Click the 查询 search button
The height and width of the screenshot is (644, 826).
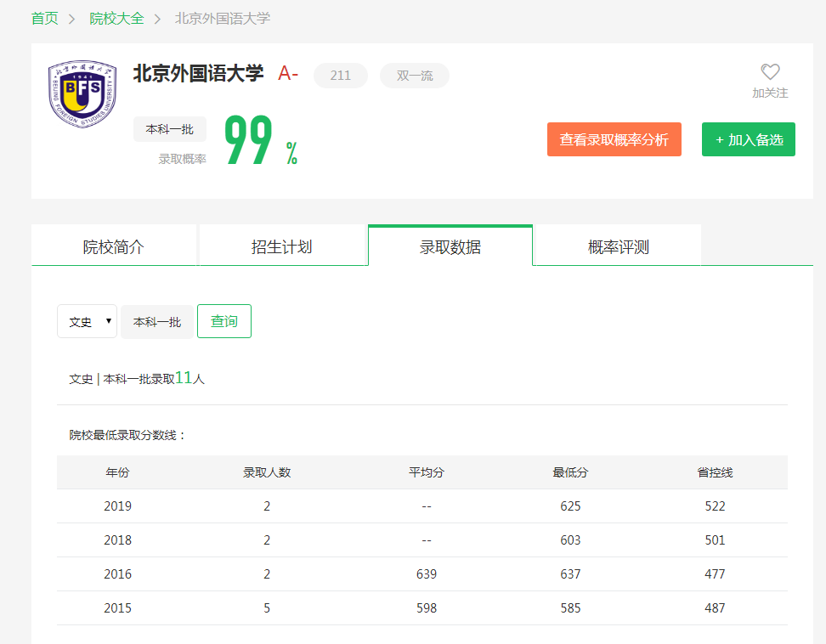[x=224, y=321]
